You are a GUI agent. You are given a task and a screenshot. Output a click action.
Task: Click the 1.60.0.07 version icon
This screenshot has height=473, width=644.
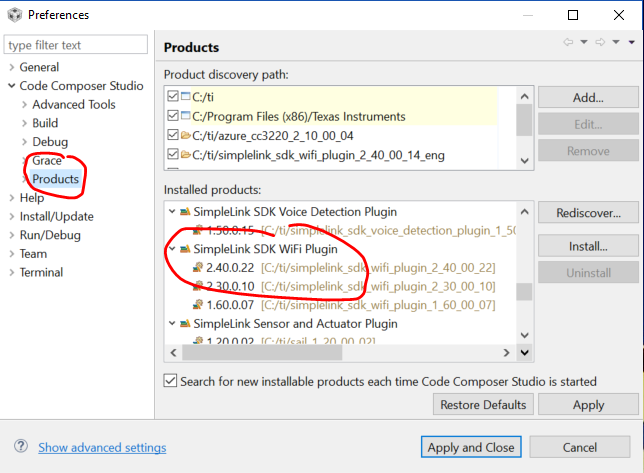click(197, 304)
